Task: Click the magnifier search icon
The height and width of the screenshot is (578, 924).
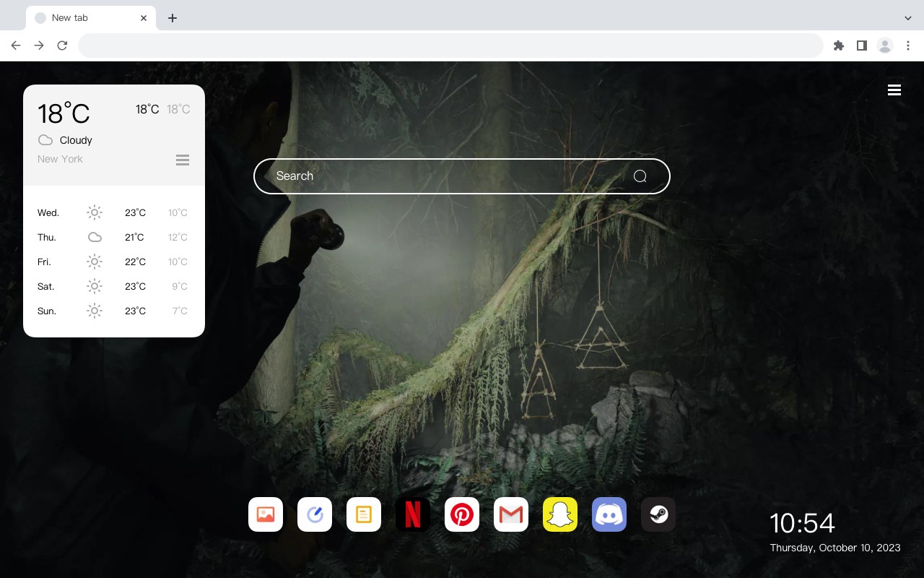Action: coord(640,176)
